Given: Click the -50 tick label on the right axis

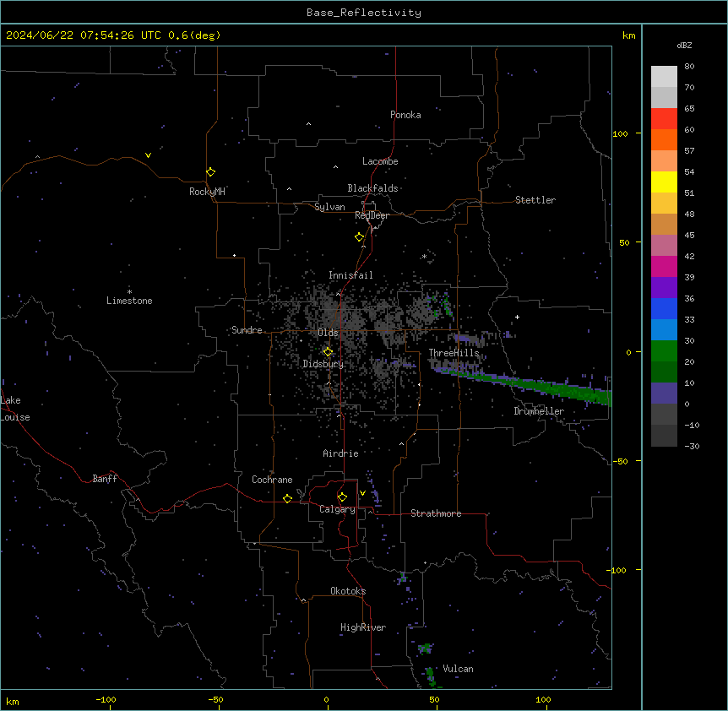Looking at the screenshot, I should 620,461.
